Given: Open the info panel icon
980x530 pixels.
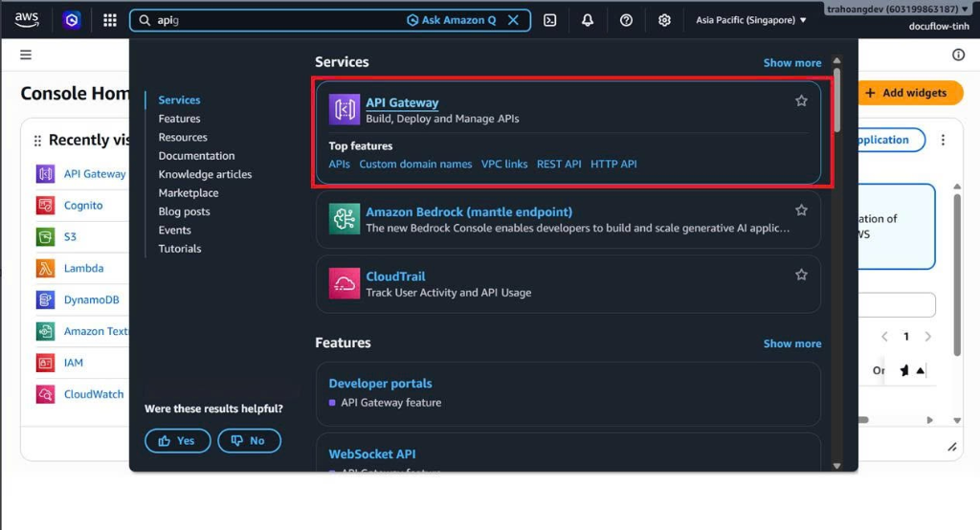Looking at the screenshot, I should (958, 55).
